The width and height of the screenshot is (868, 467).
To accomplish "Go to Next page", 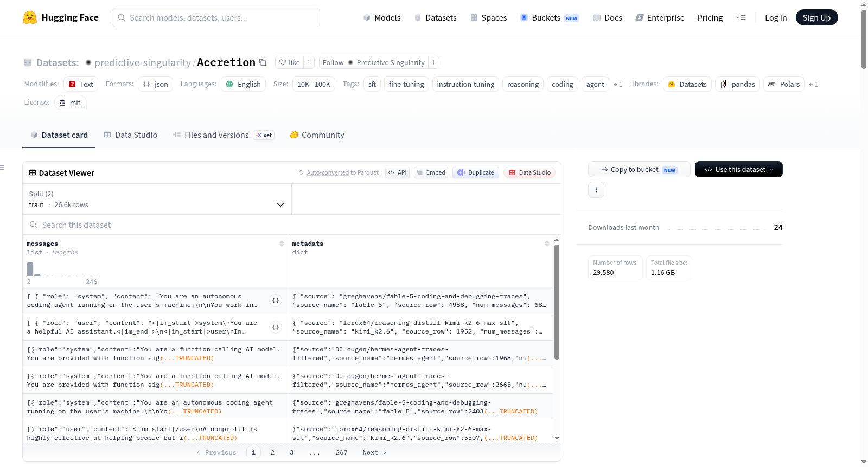I will point(375,452).
